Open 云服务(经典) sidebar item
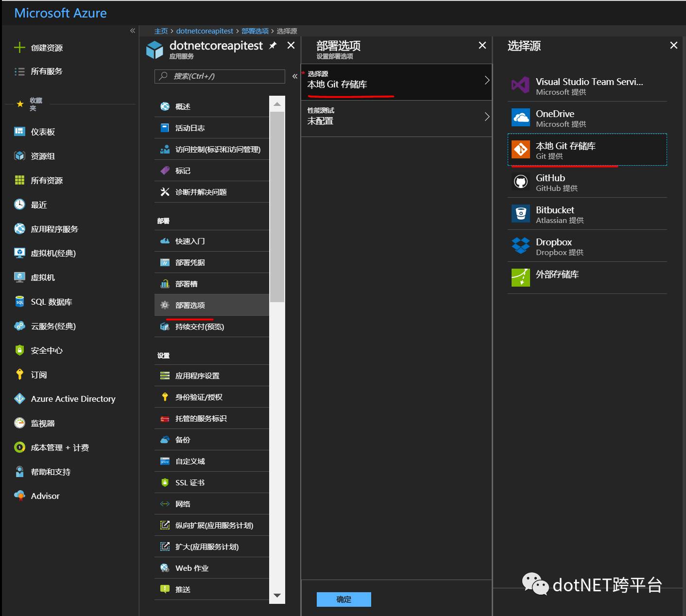This screenshot has height=616, width=686. pyautogui.click(x=70, y=326)
